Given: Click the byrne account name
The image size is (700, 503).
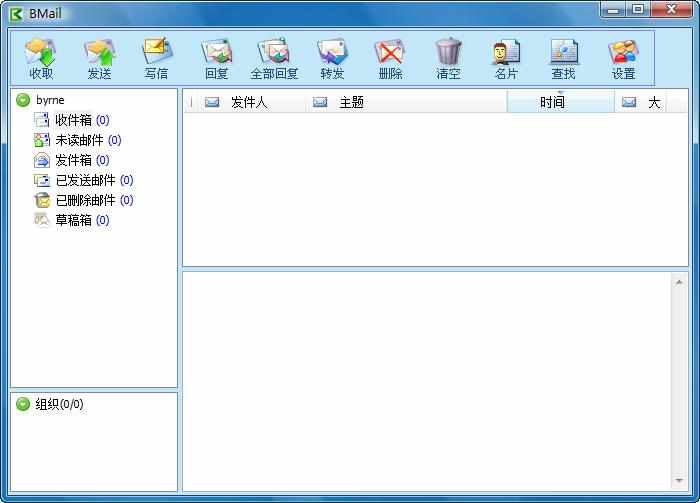Looking at the screenshot, I should [50, 100].
